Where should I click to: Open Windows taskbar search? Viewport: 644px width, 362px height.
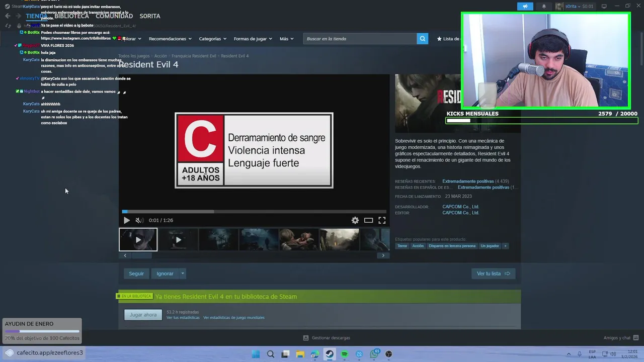click(271, 354)
